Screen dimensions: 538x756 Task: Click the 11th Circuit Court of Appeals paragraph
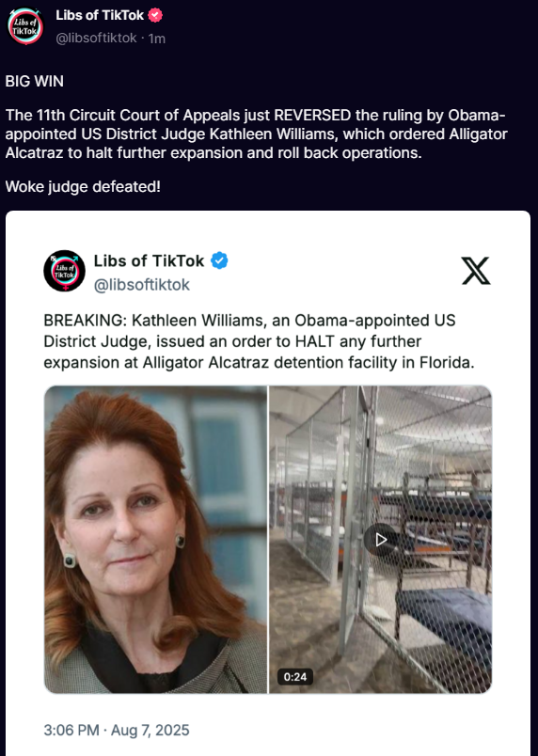(x=257, y=134)
